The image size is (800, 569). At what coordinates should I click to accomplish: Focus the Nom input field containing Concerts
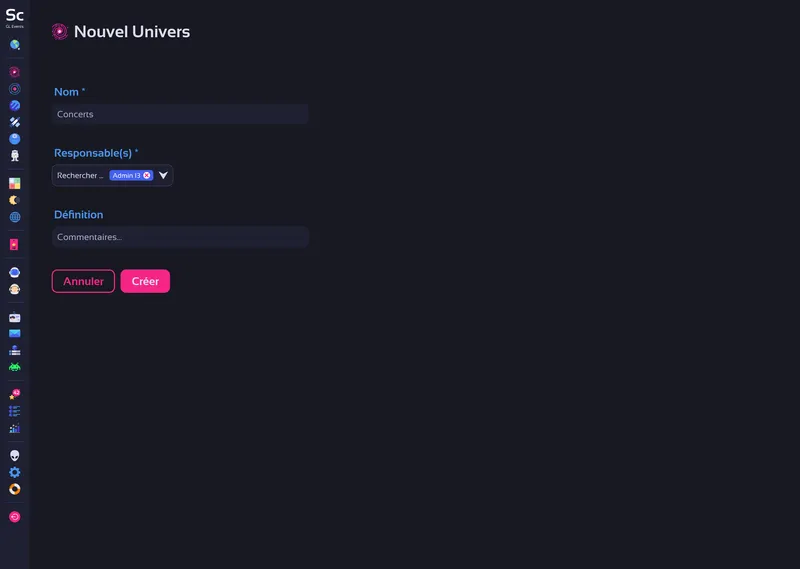(x=180, y=114)
